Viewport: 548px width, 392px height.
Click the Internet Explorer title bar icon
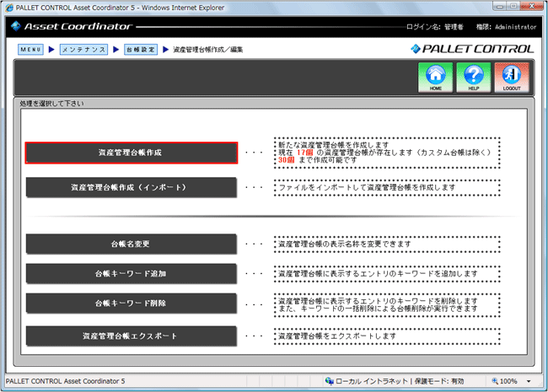pyautogui.click(x=9, y=8)
